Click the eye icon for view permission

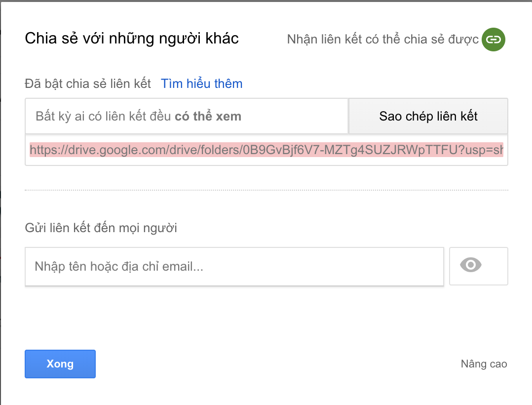470,265
